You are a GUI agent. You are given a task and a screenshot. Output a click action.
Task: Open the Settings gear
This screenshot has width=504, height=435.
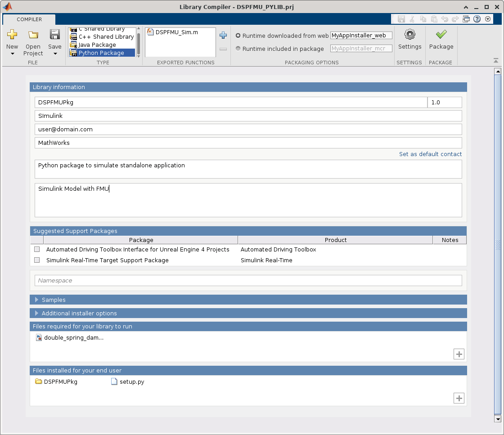tap(409, 35)
